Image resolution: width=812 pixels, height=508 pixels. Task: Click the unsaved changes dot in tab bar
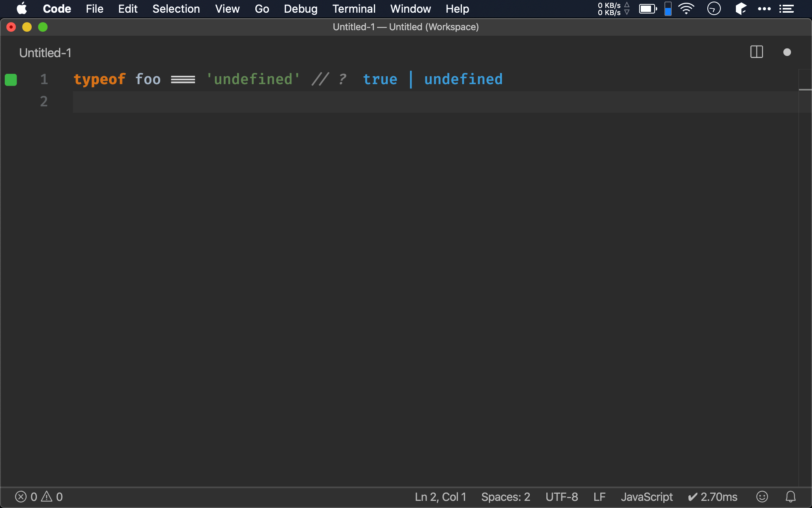click(787, 52)
